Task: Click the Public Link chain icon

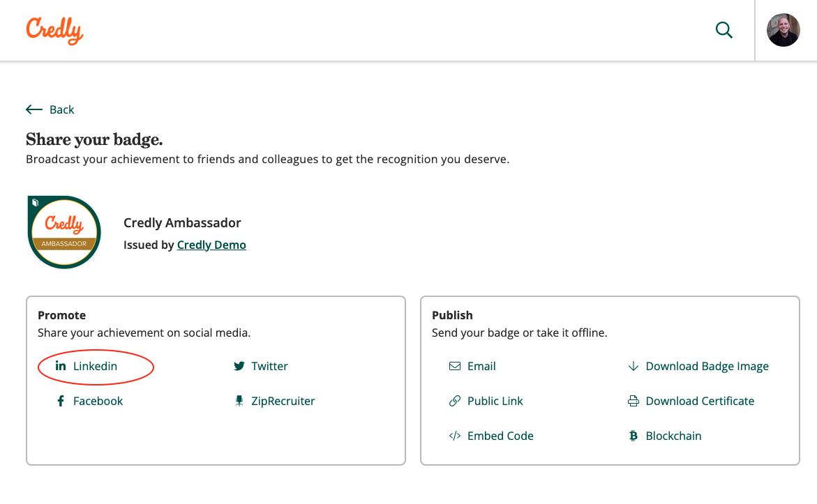Action: pyautogui.click(x=455, y=401)
